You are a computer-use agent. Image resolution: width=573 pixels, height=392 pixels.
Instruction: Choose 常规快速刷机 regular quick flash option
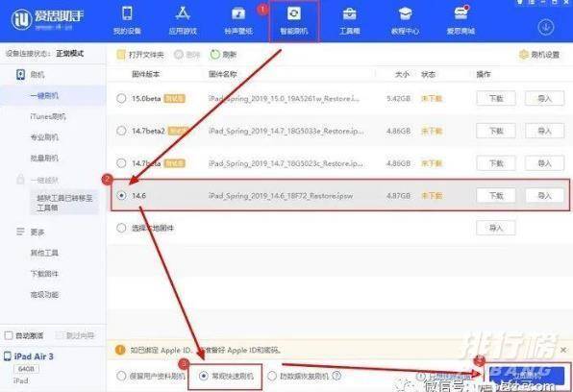coord(204,376)
